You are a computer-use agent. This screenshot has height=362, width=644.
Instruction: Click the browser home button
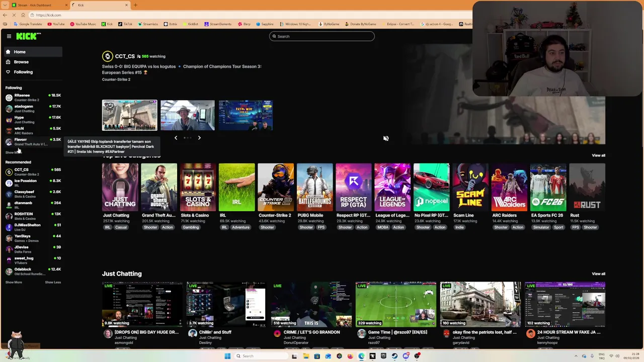[23, 15]
